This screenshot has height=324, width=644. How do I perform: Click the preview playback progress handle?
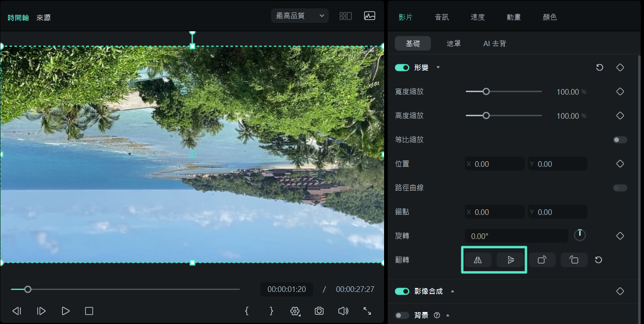(28, 289)
